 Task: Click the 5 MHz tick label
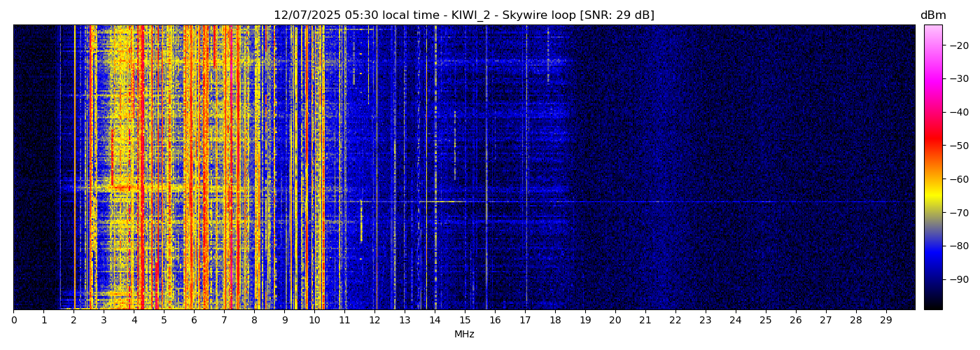pyautogui.click(x=164, y=321)
